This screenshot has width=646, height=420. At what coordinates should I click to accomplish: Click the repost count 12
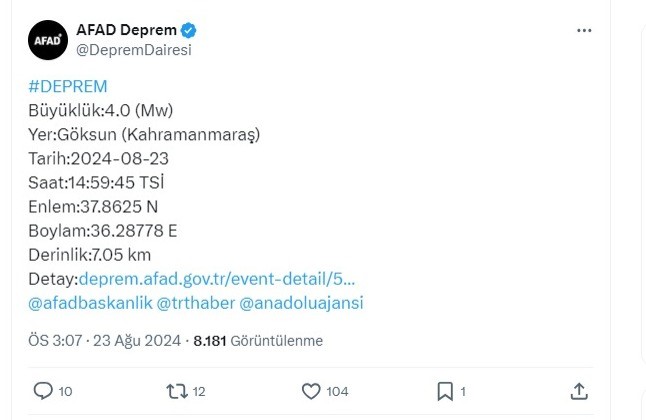point(198,392)
